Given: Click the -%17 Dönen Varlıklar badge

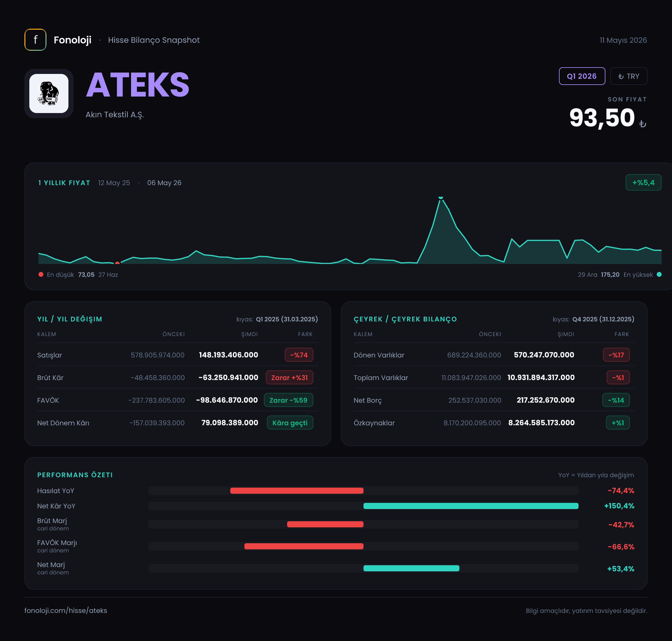Looking at the screenshot, I should (x=616, y=355).
